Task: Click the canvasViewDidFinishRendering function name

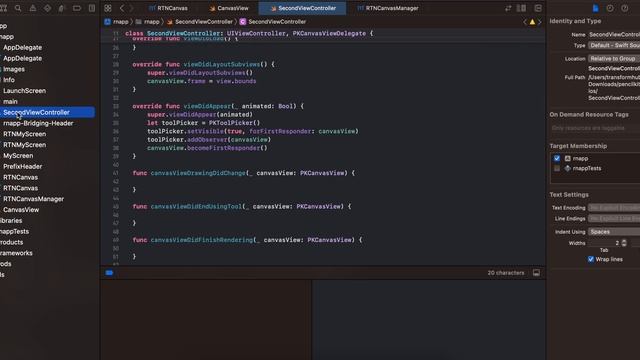Action: [202, 240]
